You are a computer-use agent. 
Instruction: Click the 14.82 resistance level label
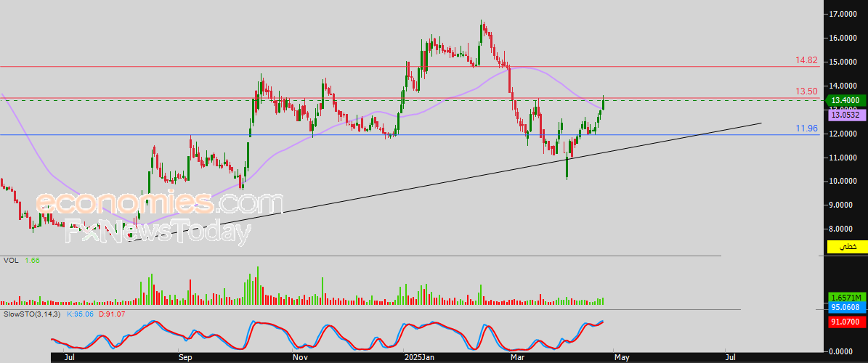click(x=807, y=60)
